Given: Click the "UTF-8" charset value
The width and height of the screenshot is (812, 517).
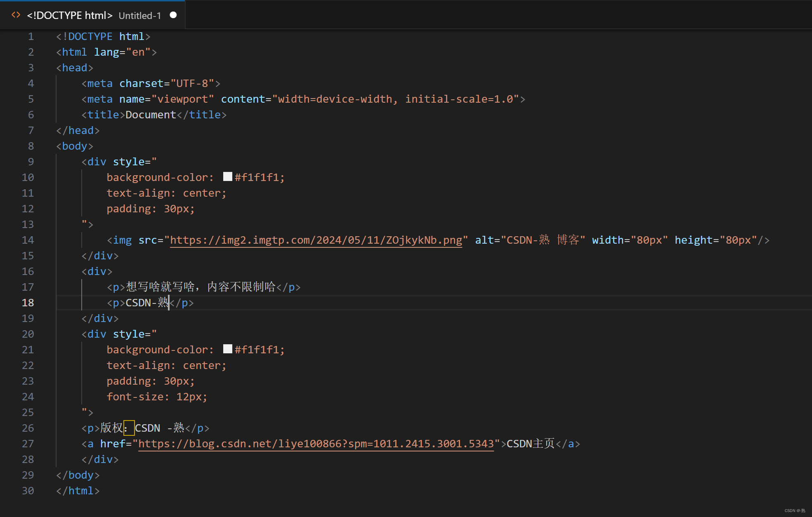Looking at the screenshot, I should pos(192,83).
